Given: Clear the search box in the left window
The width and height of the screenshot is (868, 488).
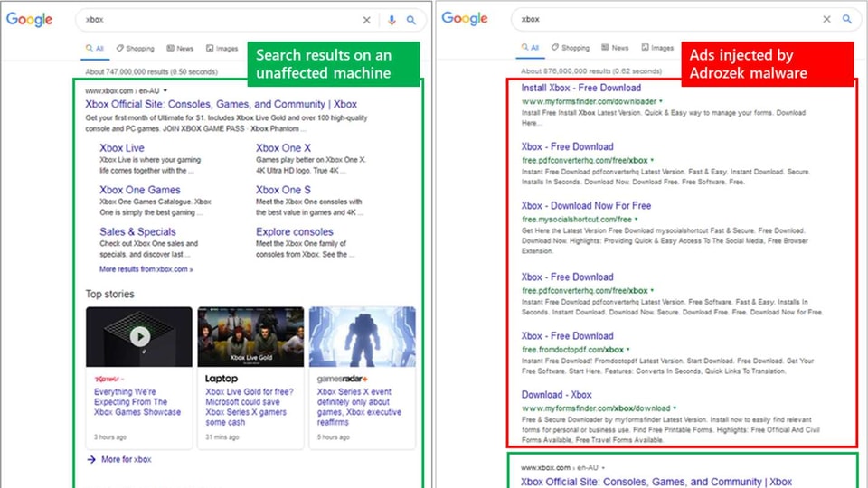Looking at the screenshot, I should tap(366, 20).
